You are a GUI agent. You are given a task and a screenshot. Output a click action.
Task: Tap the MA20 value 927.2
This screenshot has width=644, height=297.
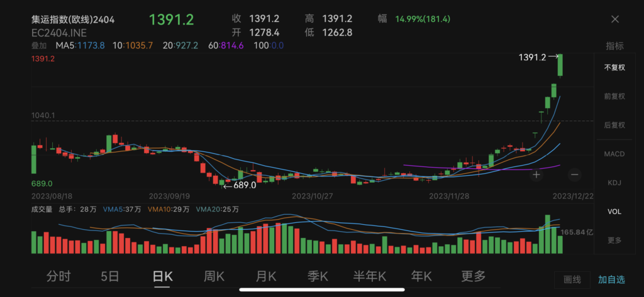pos(186,46)
